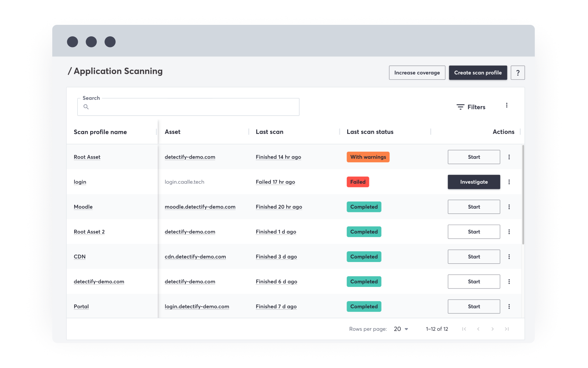Open the rows per page dropdown

(x=401, y=329)
